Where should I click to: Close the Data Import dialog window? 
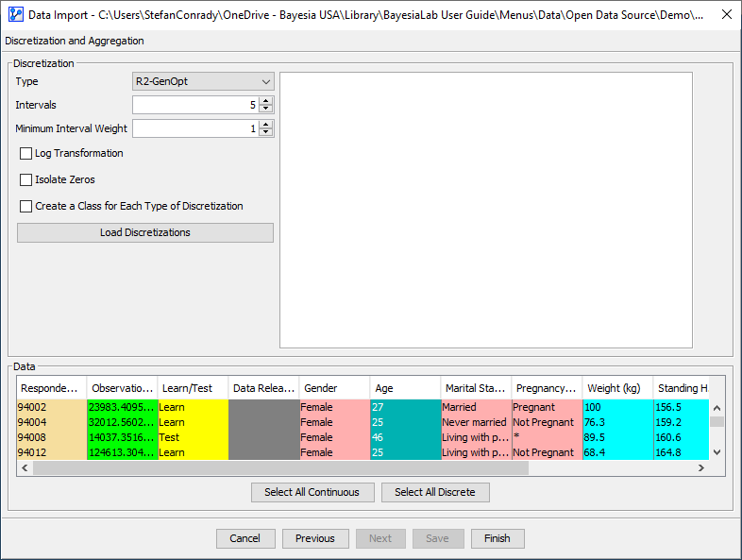click(x=726, y=15)
